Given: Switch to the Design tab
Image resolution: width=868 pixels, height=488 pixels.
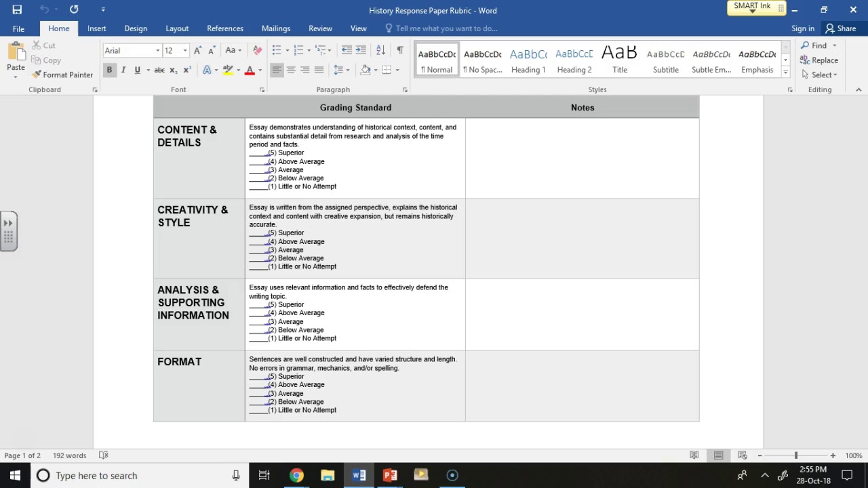Looking at the screenshot, I should [136, 28].
